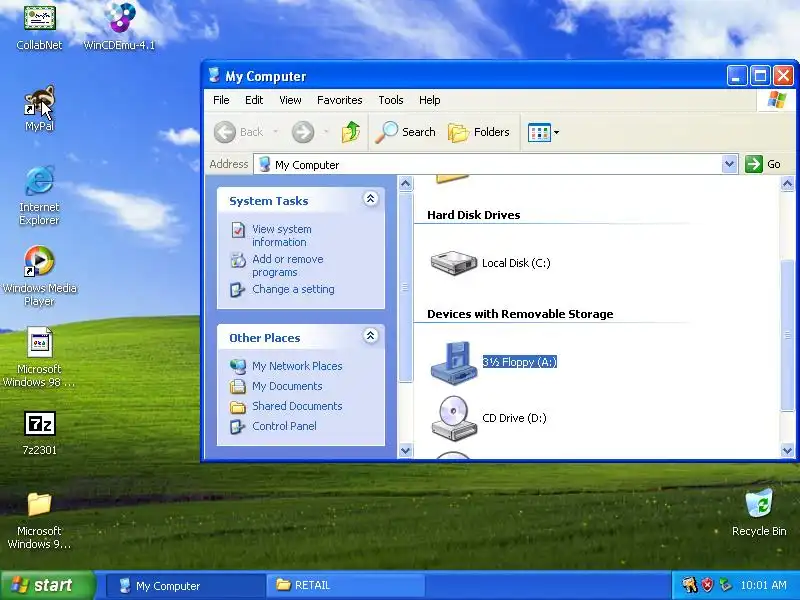
Task: Click up arrow of drive list scrollbar
Action: point(787,183)
